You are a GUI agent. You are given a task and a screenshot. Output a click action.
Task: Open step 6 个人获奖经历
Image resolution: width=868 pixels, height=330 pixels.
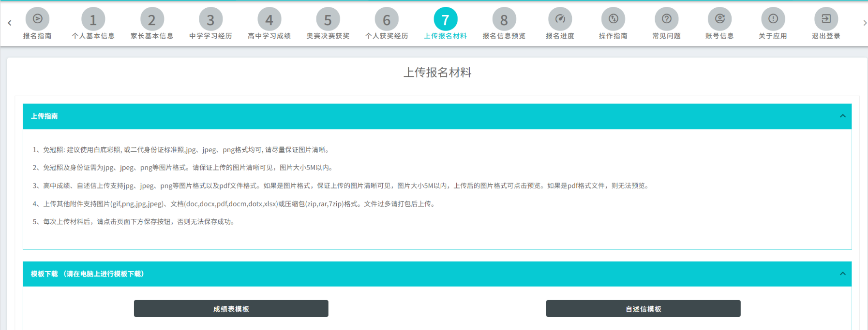387,20
